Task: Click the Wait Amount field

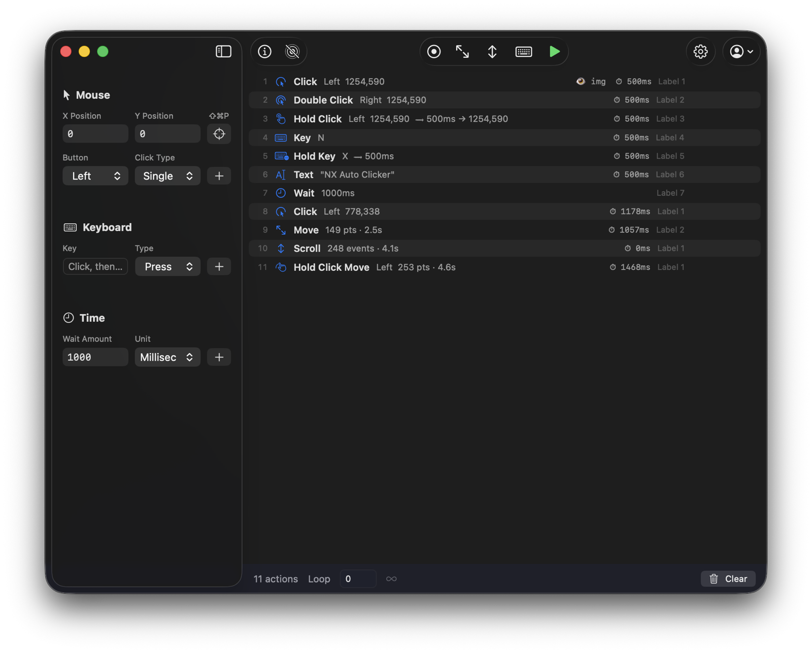Action: coord(95,357)
